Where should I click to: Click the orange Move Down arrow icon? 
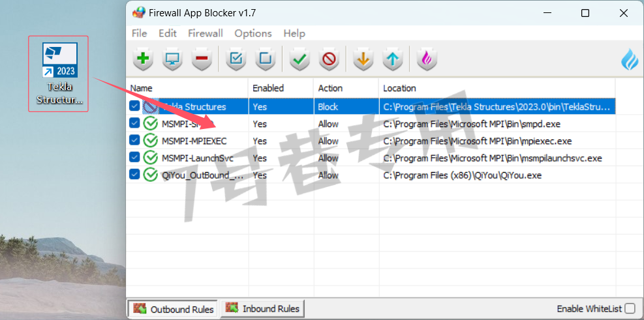(x=363, y=59)
